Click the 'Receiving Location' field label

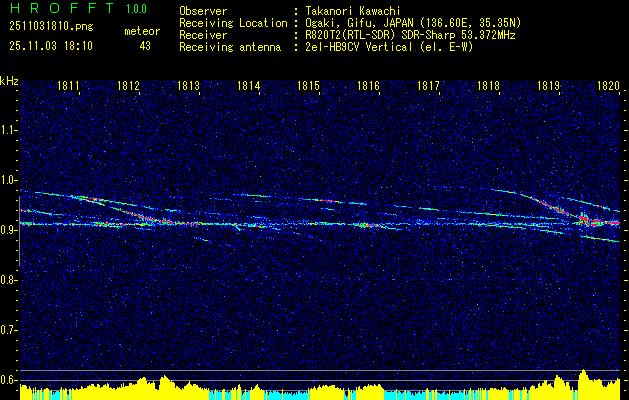pos(233,23)
